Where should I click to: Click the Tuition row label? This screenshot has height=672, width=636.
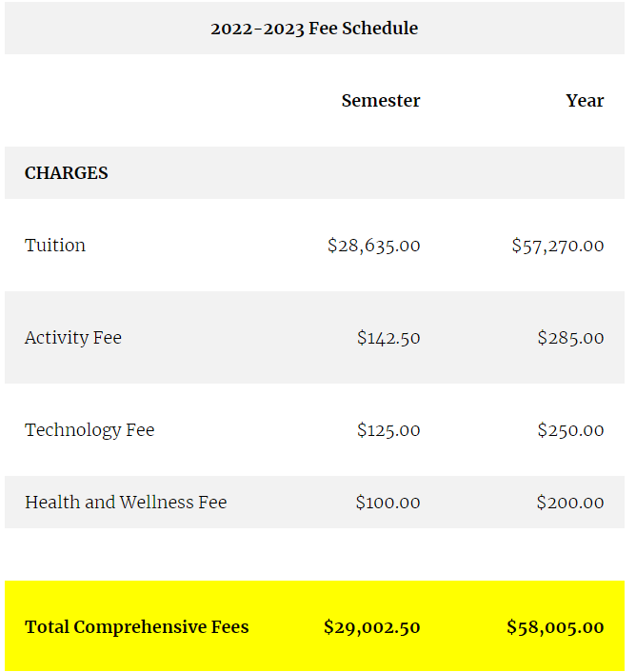(x=55, y=246)
